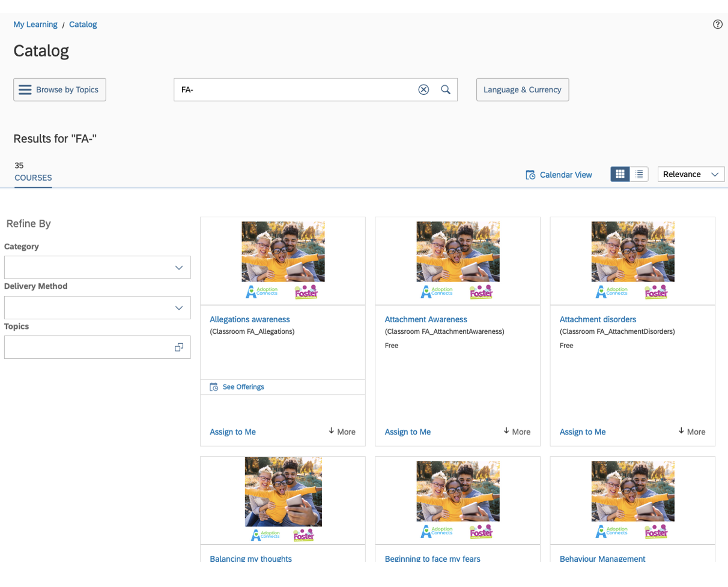Assign Allegations awareness to me
Image resolution: width=728 pixels, height=587 pixels.
(x=232, y=432)
